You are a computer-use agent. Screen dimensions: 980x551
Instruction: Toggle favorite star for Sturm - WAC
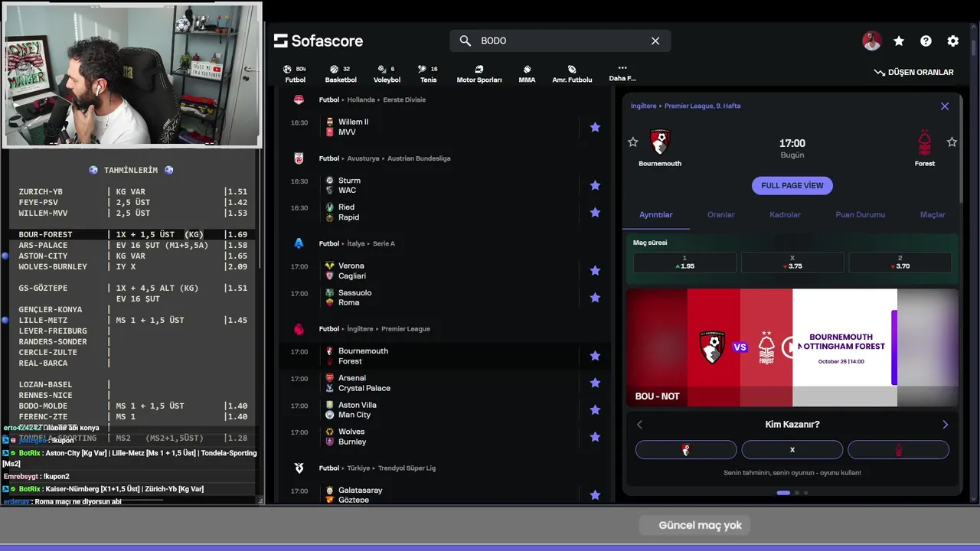(x=595, y=185)
